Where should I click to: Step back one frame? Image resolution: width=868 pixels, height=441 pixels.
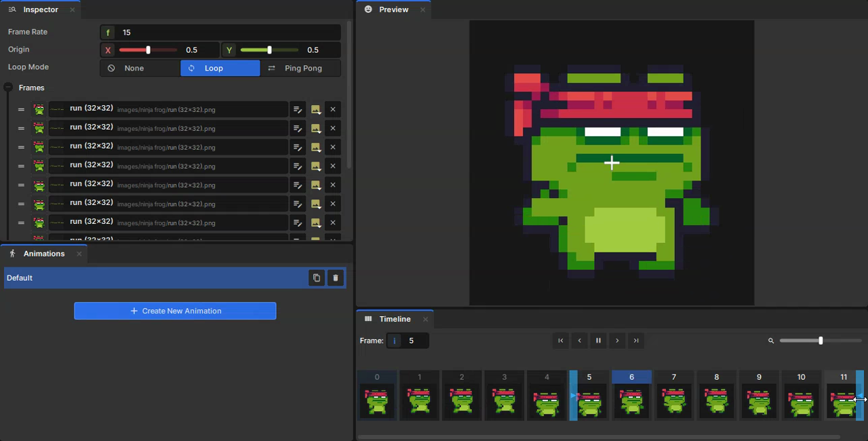coord(580,341)
